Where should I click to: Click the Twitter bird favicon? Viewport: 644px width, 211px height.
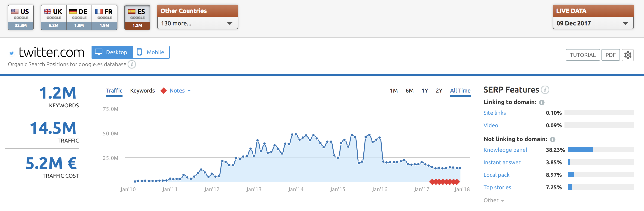(12, 53)
